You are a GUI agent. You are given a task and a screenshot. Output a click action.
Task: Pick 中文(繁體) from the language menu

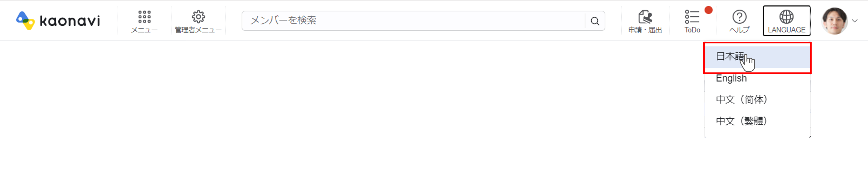coord(741,121)
